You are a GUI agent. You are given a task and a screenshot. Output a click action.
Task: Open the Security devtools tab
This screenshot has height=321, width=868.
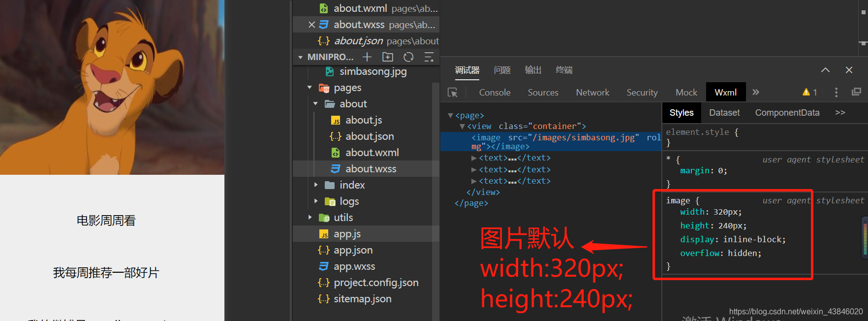pyautogui.click(x=642, y=92)
